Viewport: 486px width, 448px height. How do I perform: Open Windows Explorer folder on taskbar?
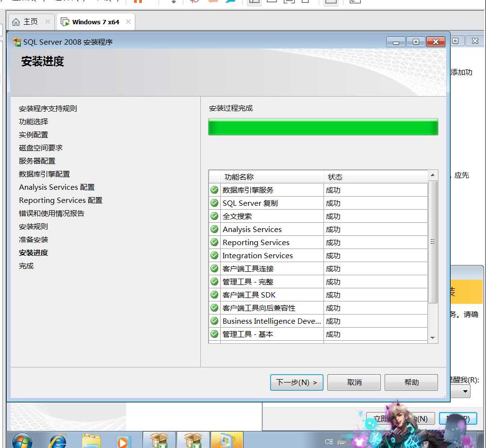click(91, 441)
